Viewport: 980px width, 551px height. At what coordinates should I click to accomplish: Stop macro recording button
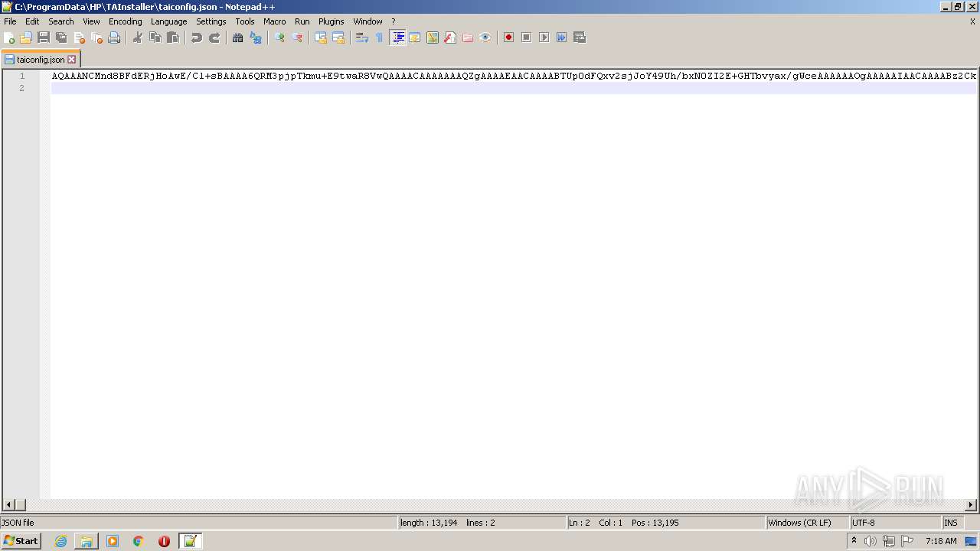click(x=527, y=37)
